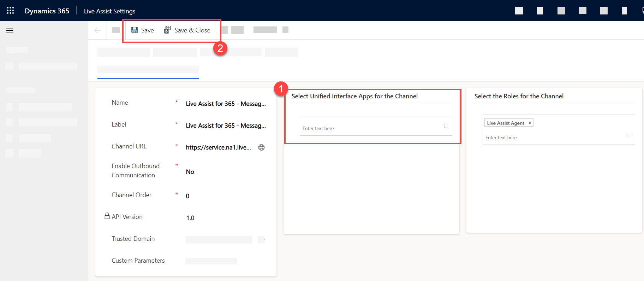Open the Dynamics 365 app launcher grid
Viewport: 644px width, 281px height.
click(x=11, y=11)
